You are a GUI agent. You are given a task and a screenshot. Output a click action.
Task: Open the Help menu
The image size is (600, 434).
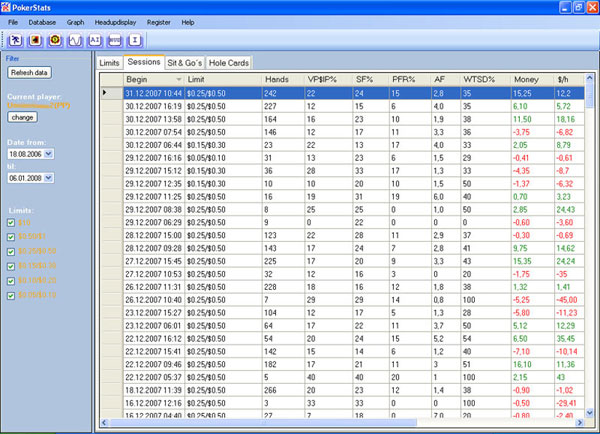click(x=188, y=22)
